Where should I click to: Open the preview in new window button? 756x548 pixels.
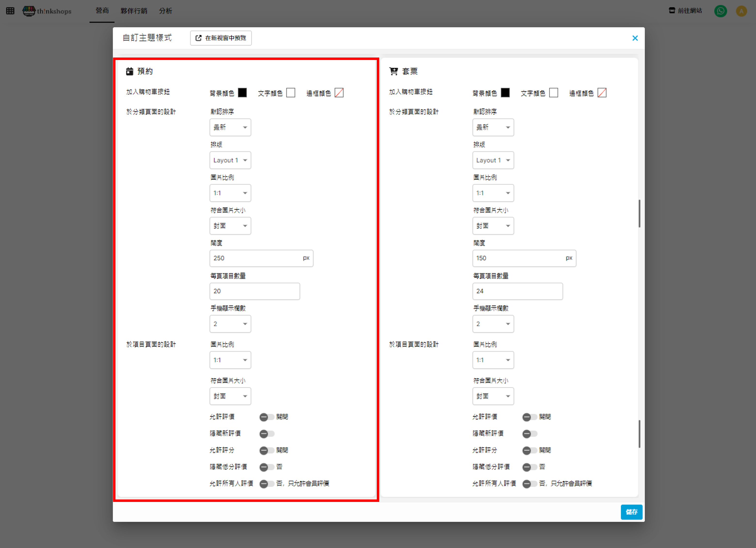[x=221, y=38]
